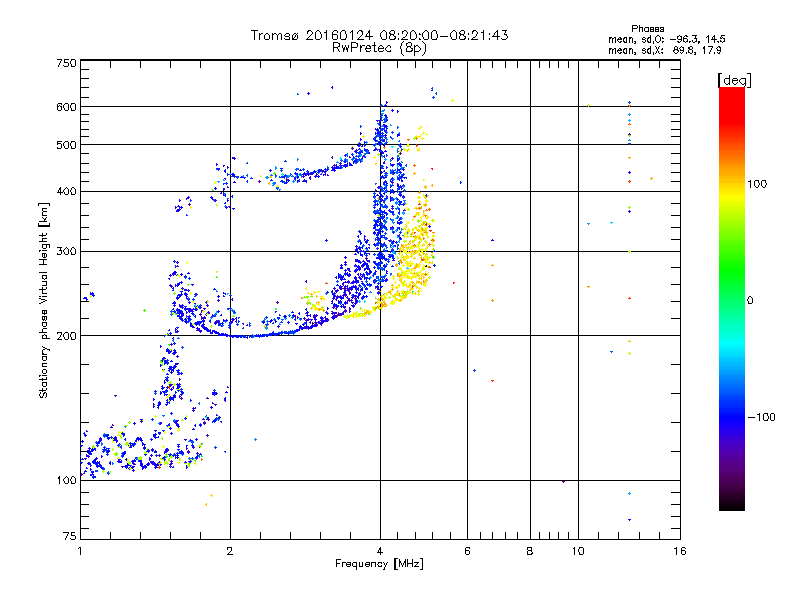The image size is (800, 600).
Task: Click the 'Stationary phase Virtual Height [km]' axis label
Action: click(x=44, y=300)
